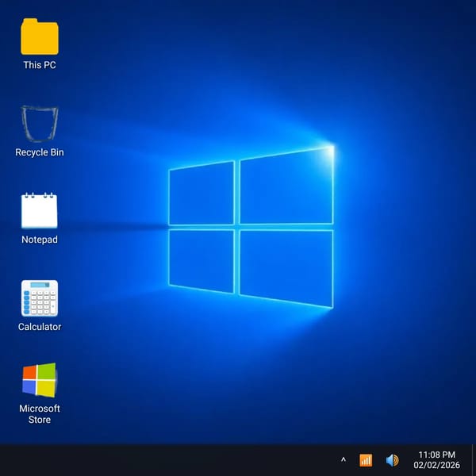476x476 pixels.
Task: Click the Show desktop sliver at the taskbar edge
Action: [474, 460]
